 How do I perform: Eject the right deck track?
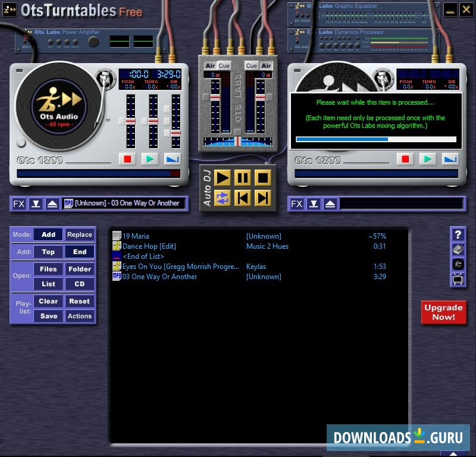tap(330, 204)
